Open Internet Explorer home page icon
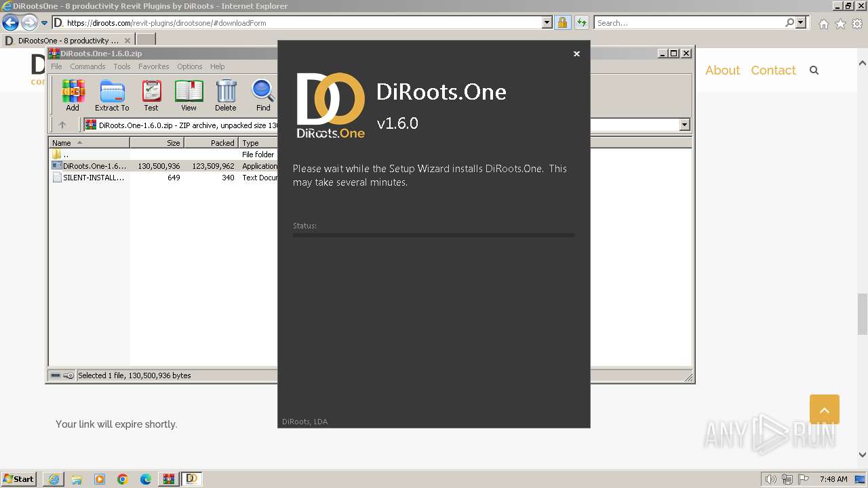 tap(823, 23)
